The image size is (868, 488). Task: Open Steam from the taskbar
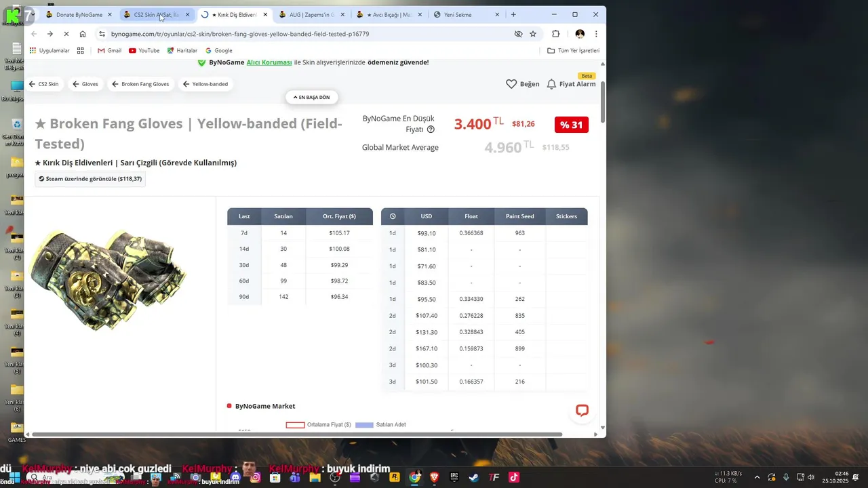[x=473, y=477]
